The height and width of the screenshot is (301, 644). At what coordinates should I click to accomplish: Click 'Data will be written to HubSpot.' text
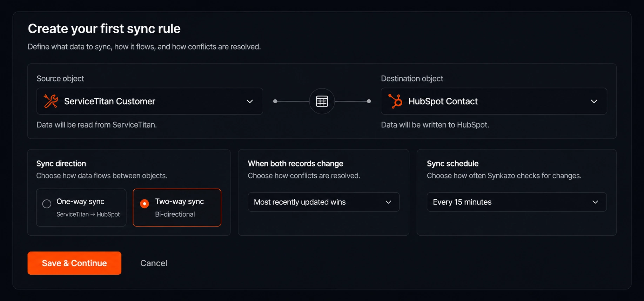pyautogui.click(x=435, y=125)
